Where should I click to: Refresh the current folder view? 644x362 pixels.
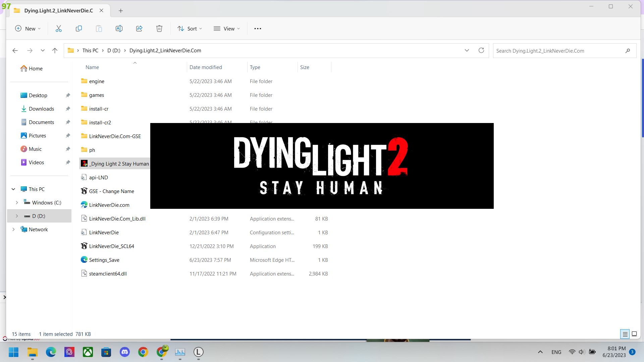click(x=481, y=50)
